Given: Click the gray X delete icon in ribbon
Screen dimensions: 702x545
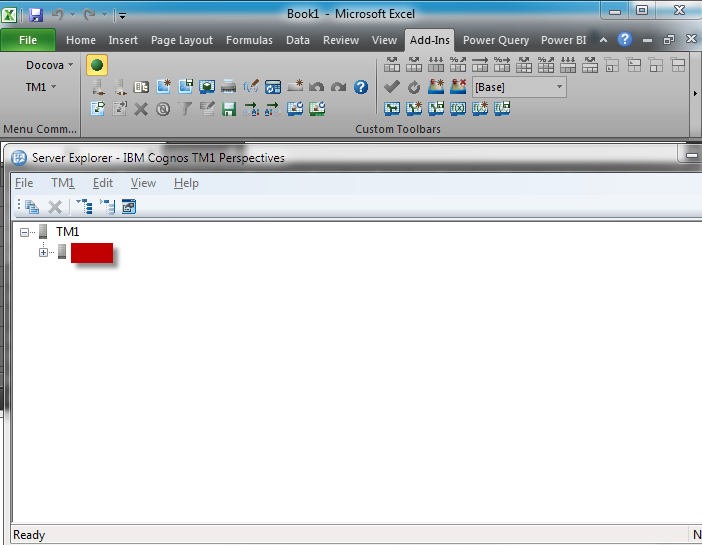Looking at the screenshot, I should (x=141, y=109).
